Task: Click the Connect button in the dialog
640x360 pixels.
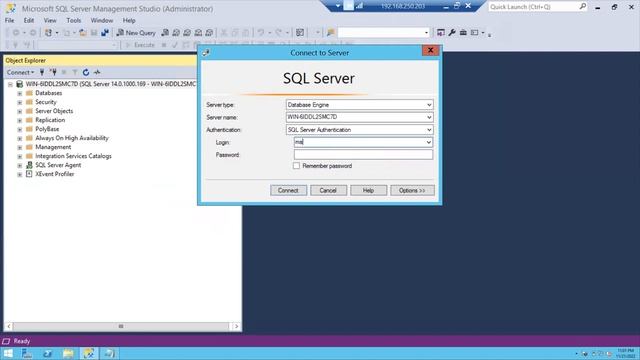Action: click(288, 190)
